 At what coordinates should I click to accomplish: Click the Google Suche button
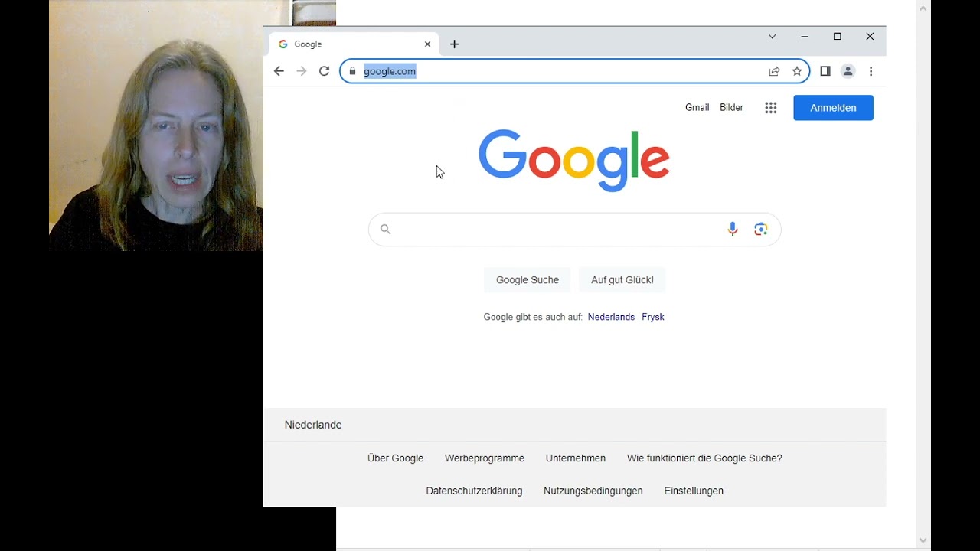pyautogui.click(x=528, y=280)
